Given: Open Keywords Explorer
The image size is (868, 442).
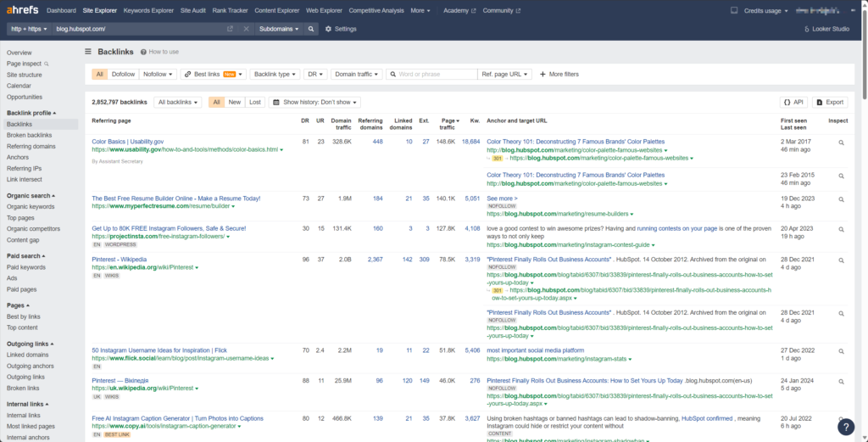Looking at the screenshot, I should click(x=148, y=10).
